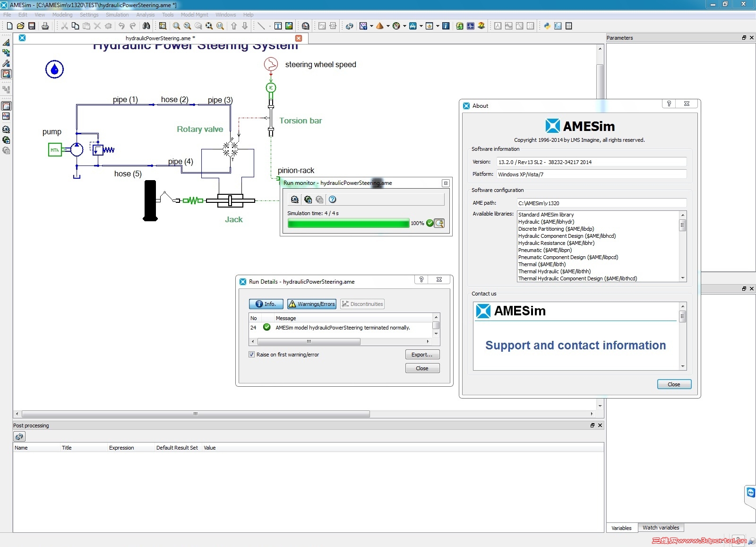This screenshot has height=547, width=756.
Task: Select the pump component on the sketch
Action: [77, 150]
